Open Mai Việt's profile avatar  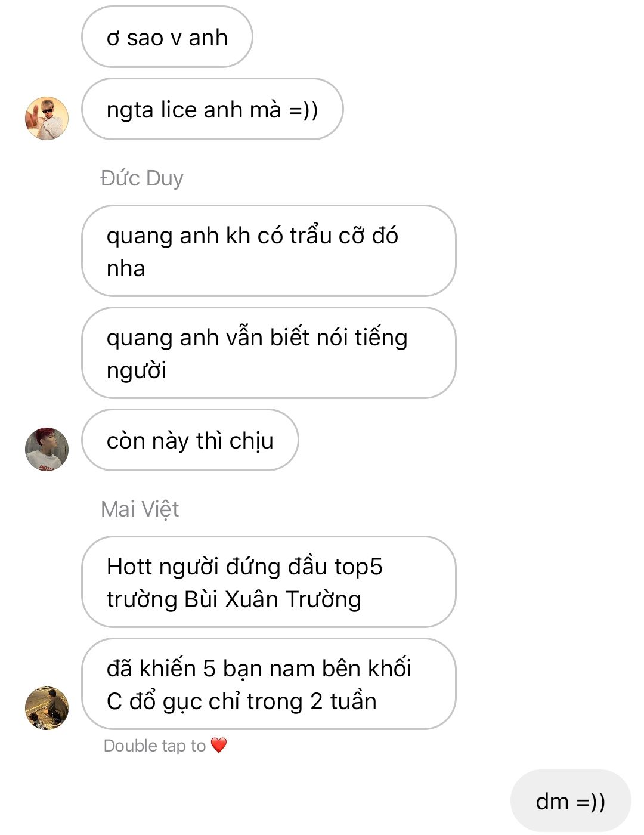tap(47, 708)
